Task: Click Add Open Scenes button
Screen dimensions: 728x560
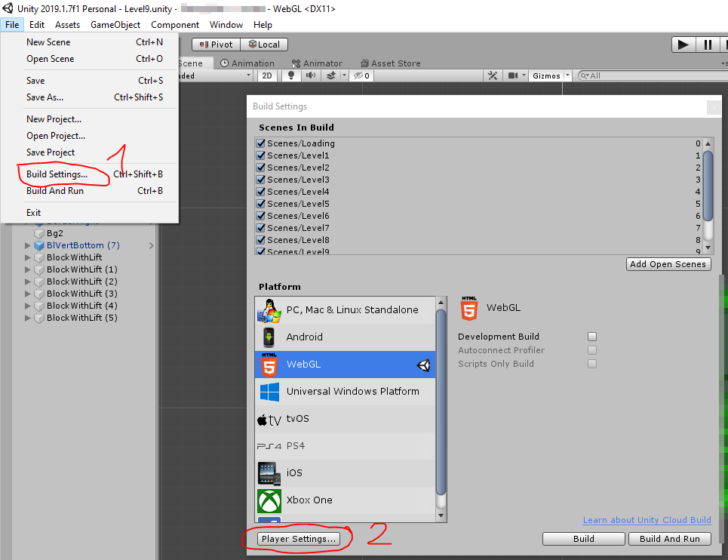Action: (x=668, y=264)
